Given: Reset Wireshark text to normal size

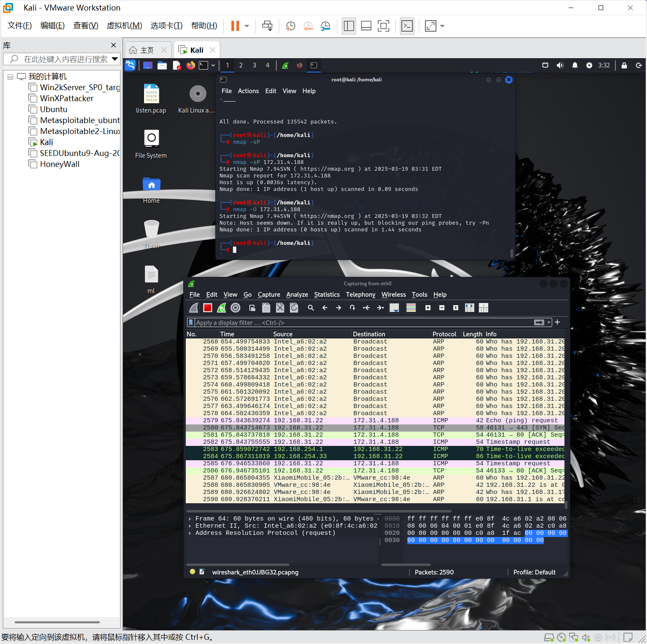Looking at the screenshot, I should (456, 308).
